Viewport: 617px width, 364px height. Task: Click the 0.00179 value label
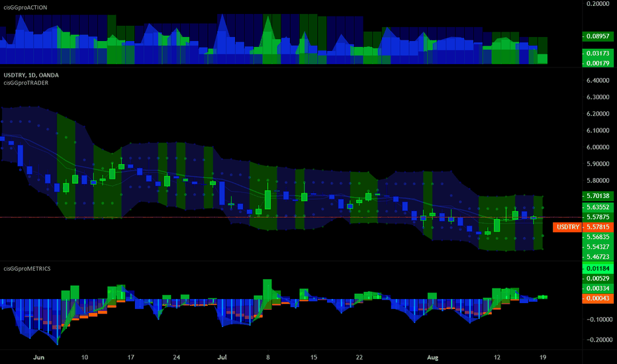coord(598,63)
